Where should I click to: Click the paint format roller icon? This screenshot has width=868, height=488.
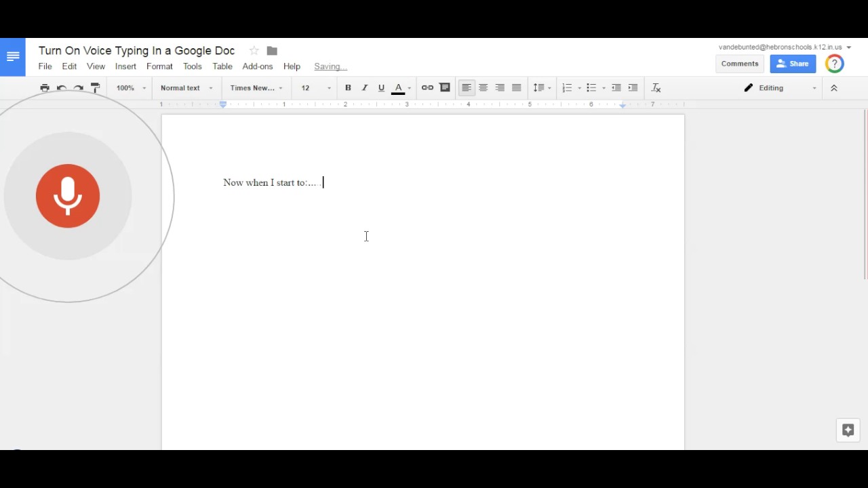coord(95,88)
